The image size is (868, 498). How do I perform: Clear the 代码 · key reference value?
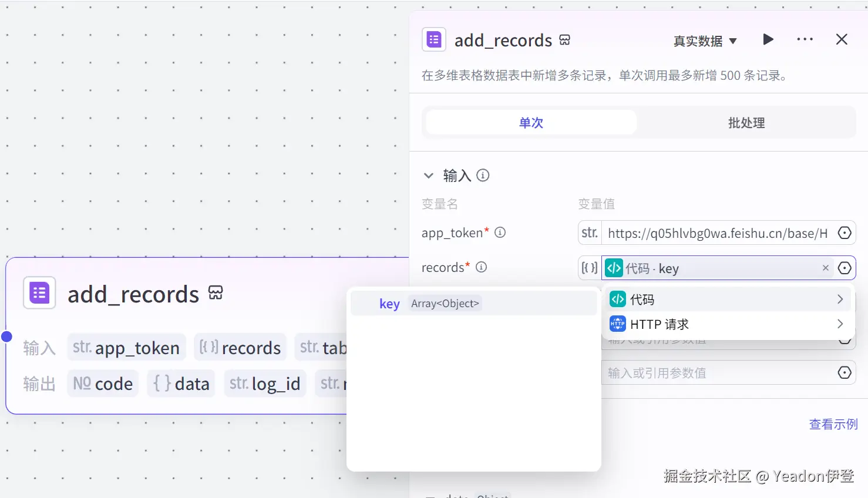point(826,268)
